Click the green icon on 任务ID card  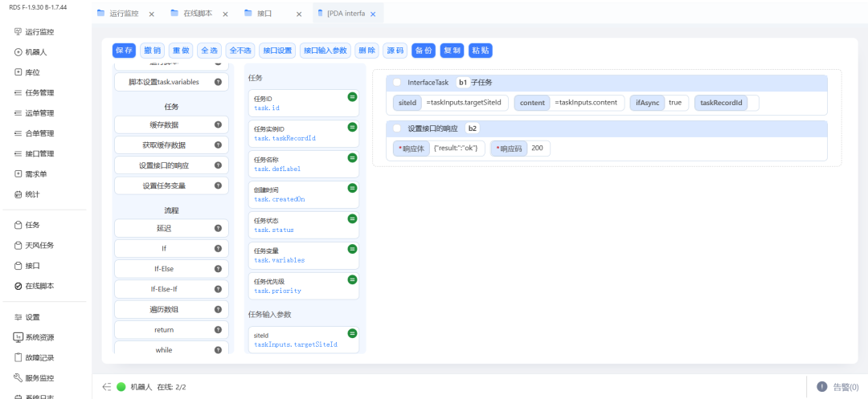tap(352, 96)
